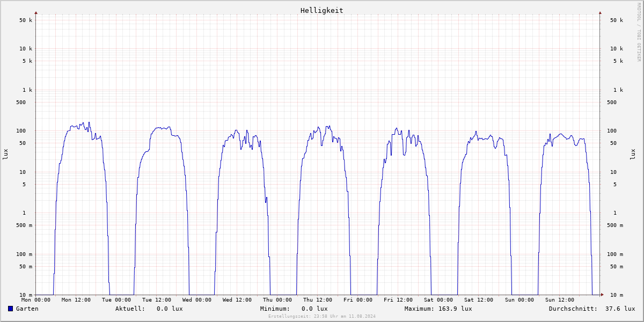Click the Mon 12:00 axis label
The width and height of the screenshot is (644, 322).
point(76,300)
